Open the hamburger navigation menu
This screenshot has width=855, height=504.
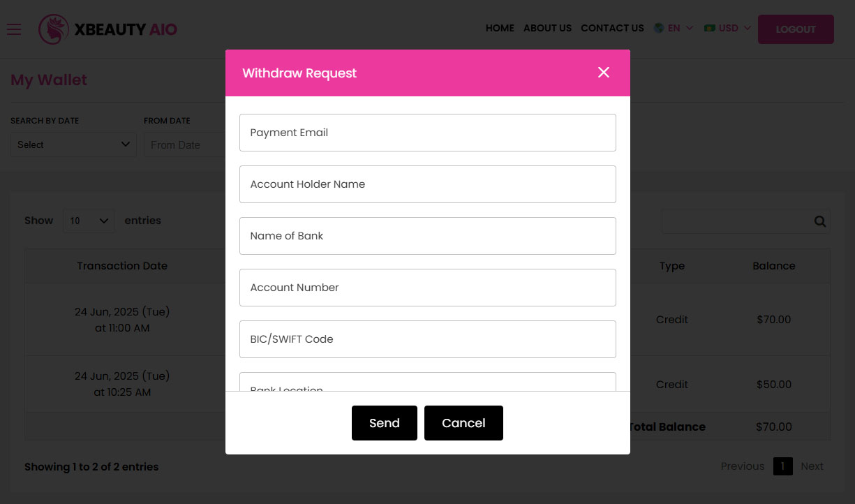13,29
